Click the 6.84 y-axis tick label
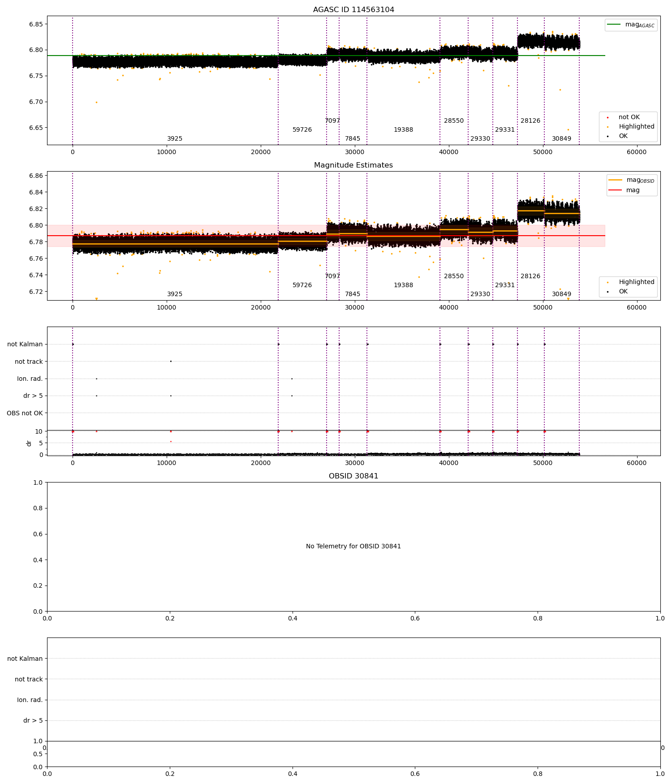672x784 pixels. coord(36,192)
